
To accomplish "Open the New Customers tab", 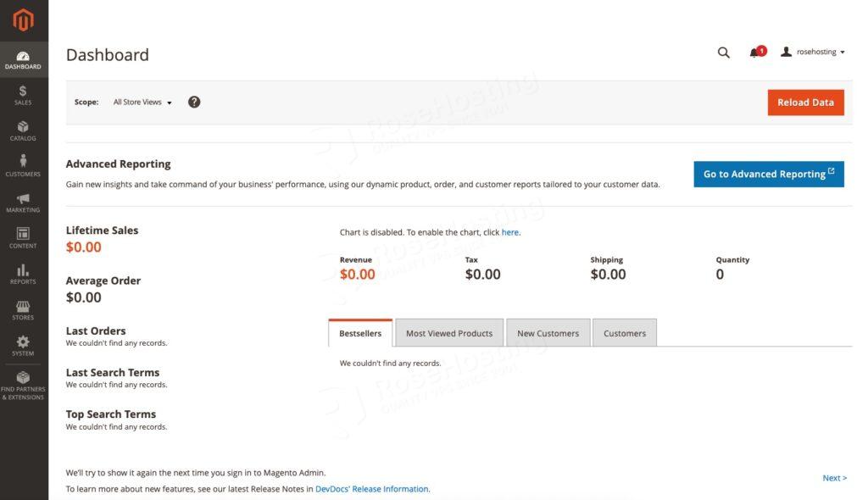I will [548, 332].
